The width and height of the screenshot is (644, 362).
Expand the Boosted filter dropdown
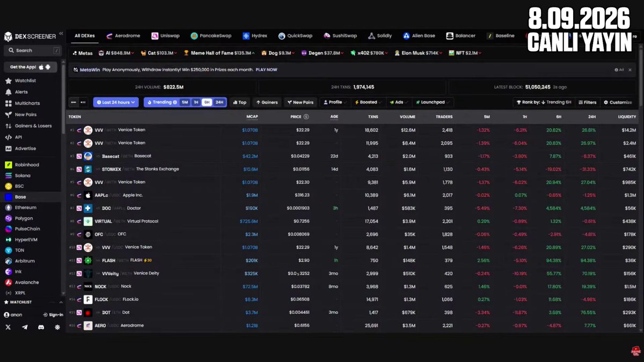click(x=368, y=102)
